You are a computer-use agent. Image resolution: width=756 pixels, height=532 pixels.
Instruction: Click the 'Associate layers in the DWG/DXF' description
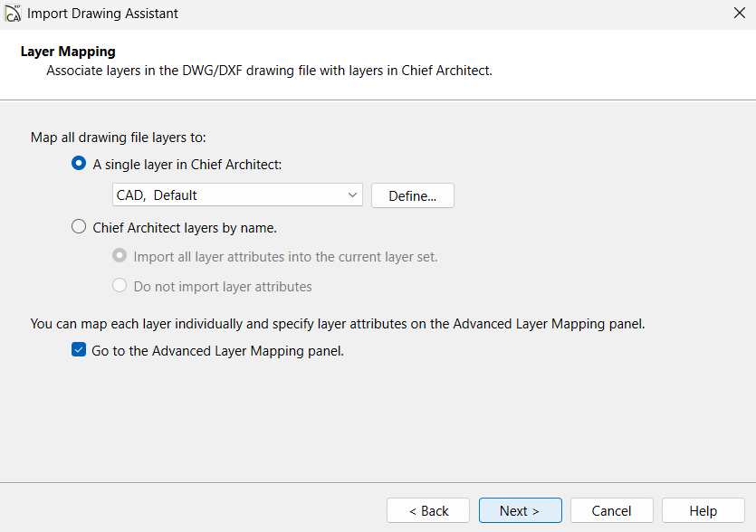click(269, 70)
